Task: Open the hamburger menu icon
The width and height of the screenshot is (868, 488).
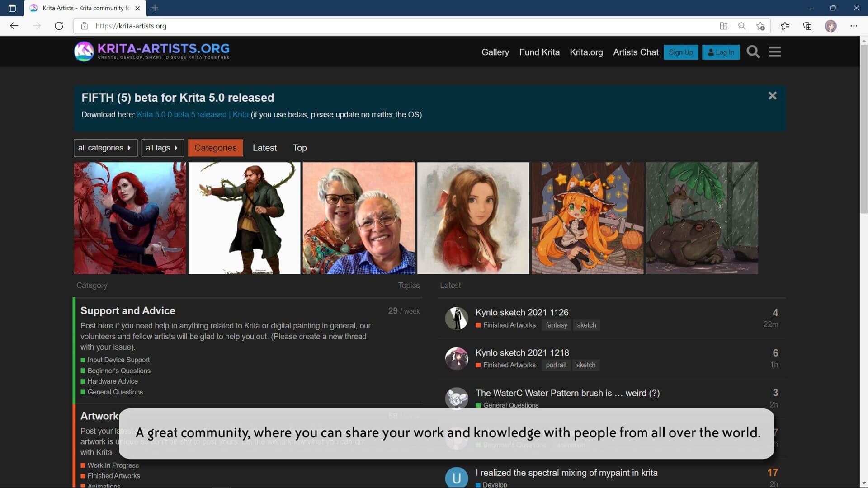Action: pyautogui.click(x=775, y=52)
